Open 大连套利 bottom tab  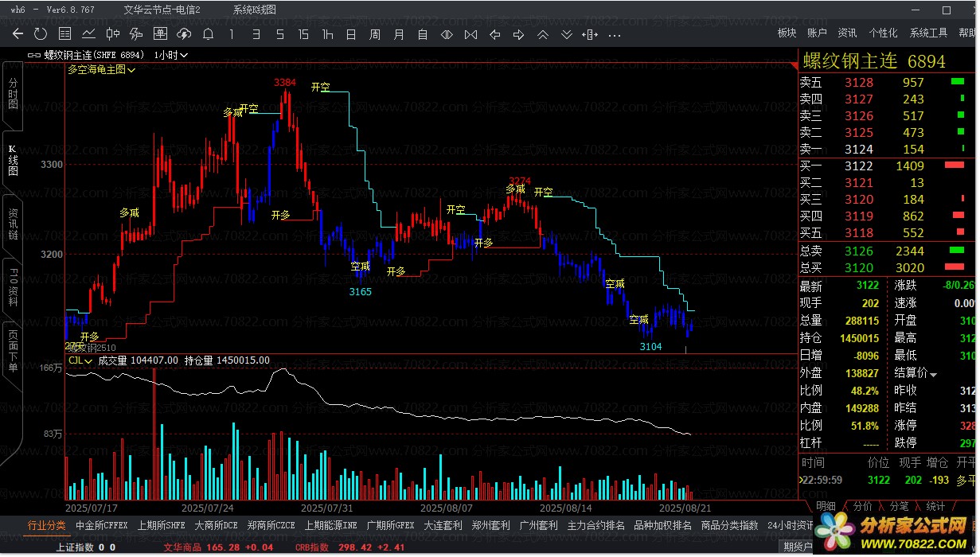point(443,525)
